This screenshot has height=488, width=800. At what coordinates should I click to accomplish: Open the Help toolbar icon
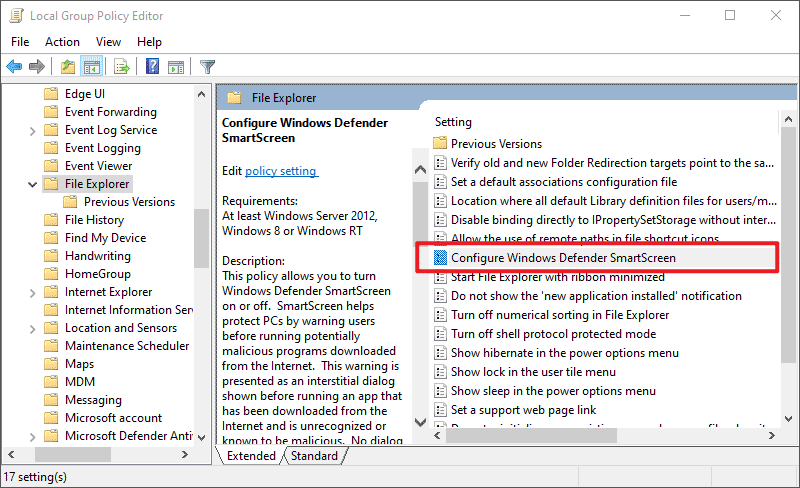[152, 66]
